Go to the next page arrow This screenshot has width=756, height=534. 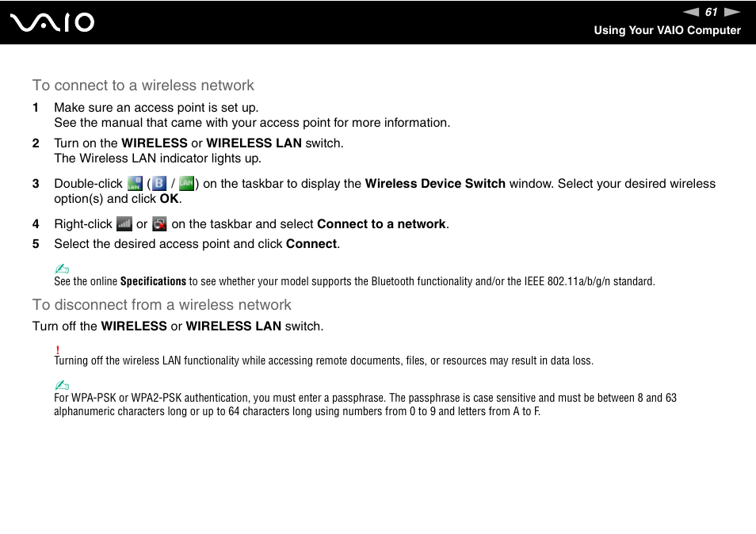pos(732,12)
